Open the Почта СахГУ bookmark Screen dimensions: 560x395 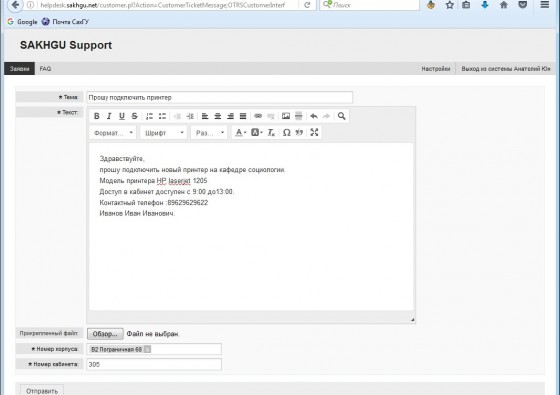(65, 22)
